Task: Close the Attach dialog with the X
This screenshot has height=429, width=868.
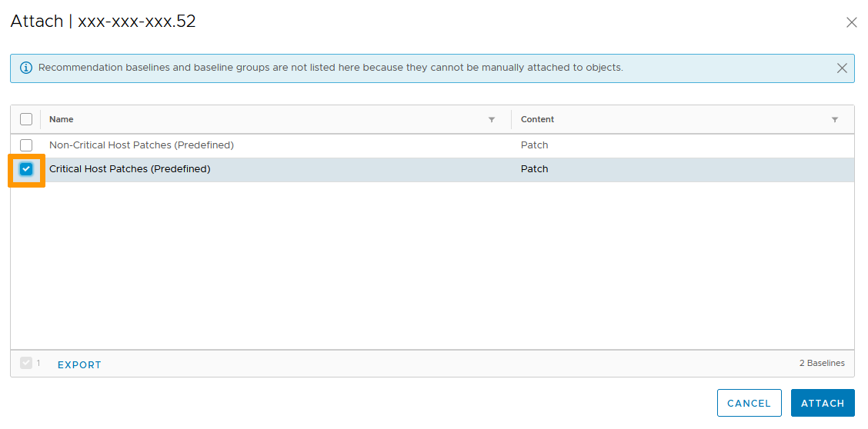Action: (851, 22)
